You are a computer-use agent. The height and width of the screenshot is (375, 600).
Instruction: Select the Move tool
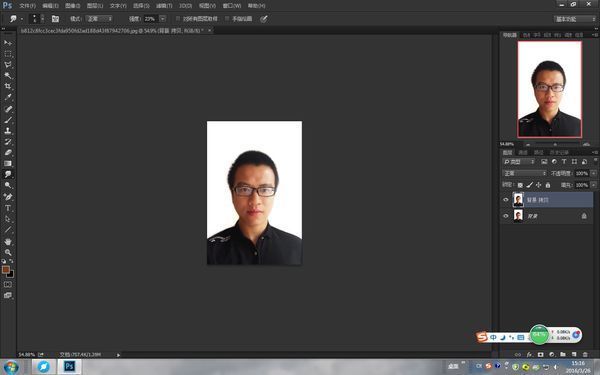(8, 43)
